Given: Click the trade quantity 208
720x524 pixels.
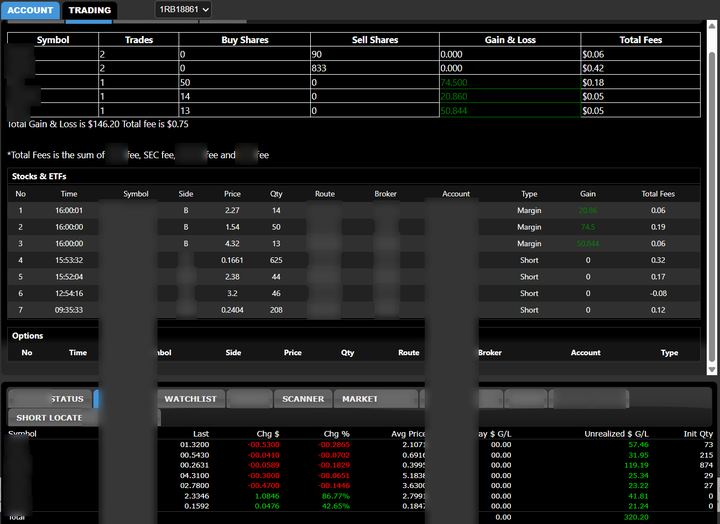Looking at the screenshot, I should 276,310.
